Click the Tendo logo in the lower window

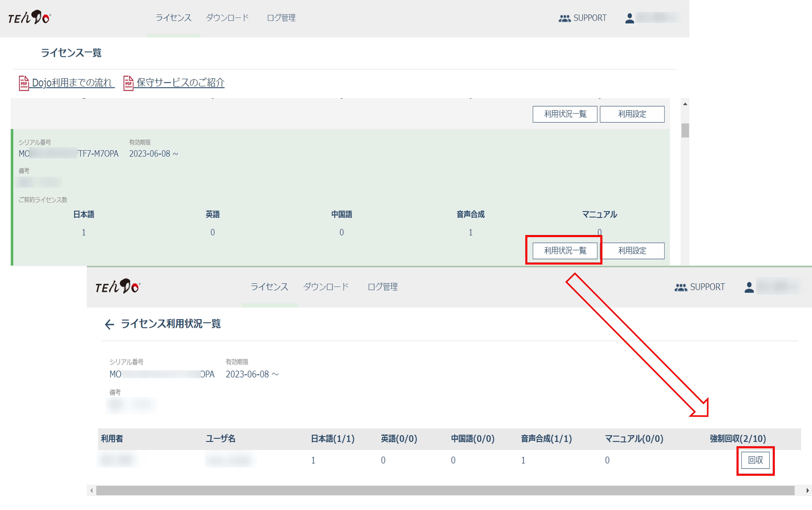click(118, 286)
